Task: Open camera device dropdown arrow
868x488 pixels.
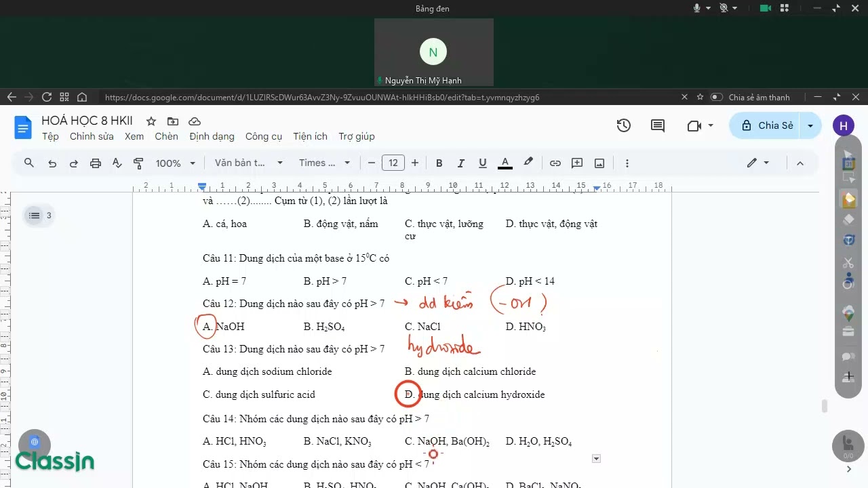Action: coord(735,8)
